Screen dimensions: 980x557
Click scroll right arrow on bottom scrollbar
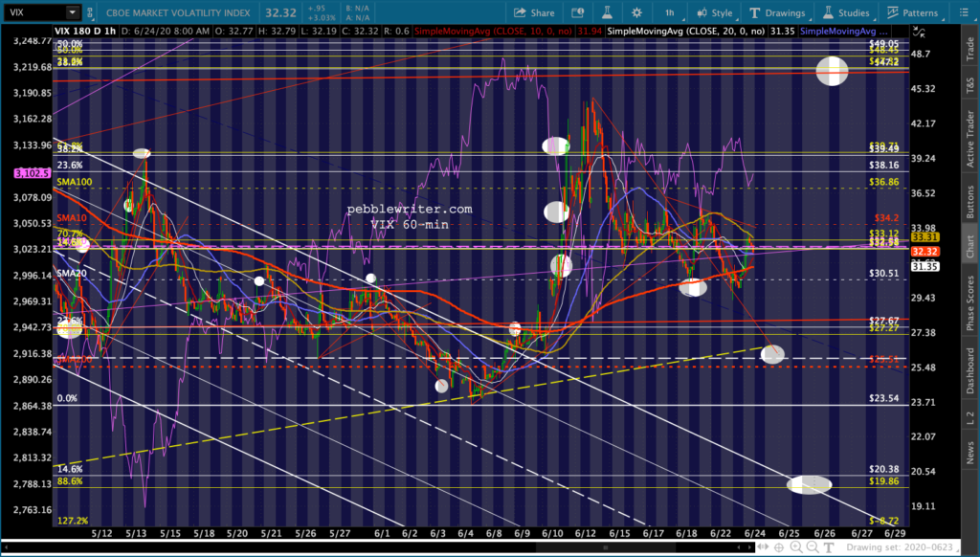coord(748,547)
